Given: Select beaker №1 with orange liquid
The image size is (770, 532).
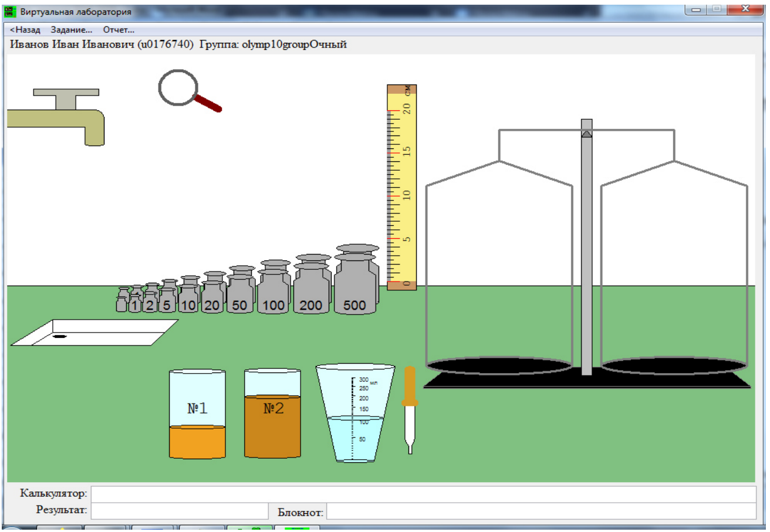Looking at the screenshot, I should (x=198, y=414).
